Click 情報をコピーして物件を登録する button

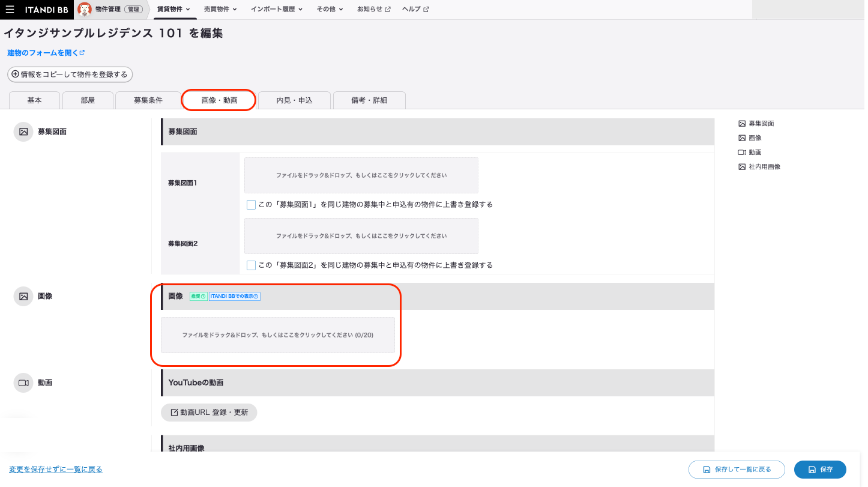point(70,74)
